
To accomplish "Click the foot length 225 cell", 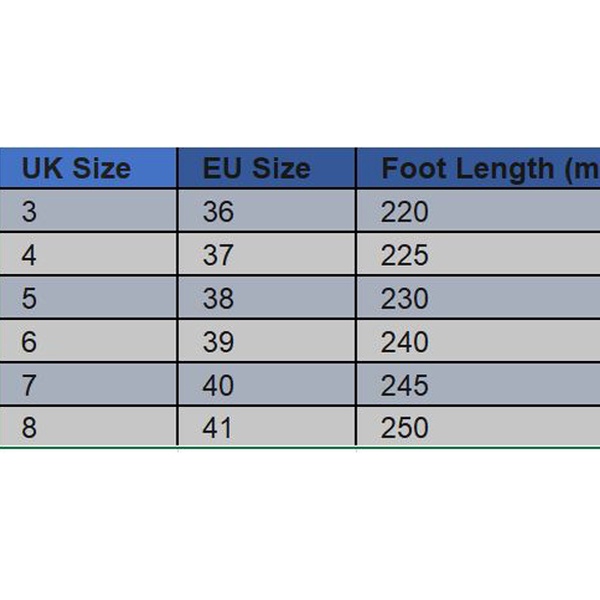I will point(478,256).
